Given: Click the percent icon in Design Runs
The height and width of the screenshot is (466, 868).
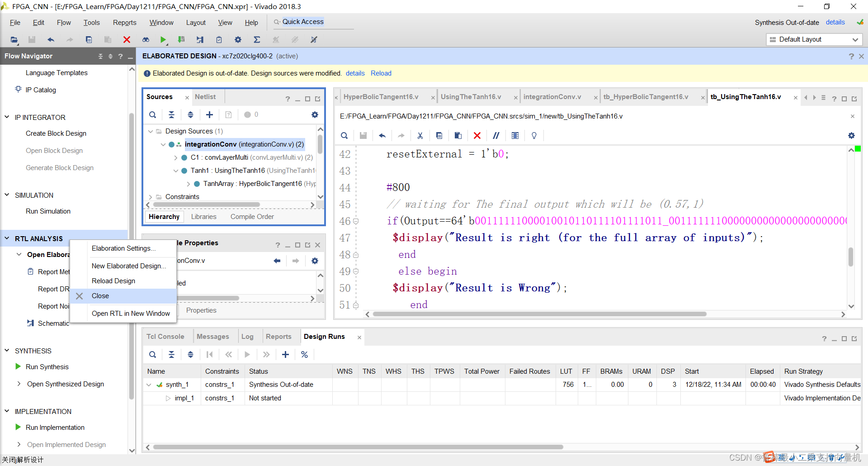Looking at the screenshot, I should pyautogui.click(x=304, y=355).
